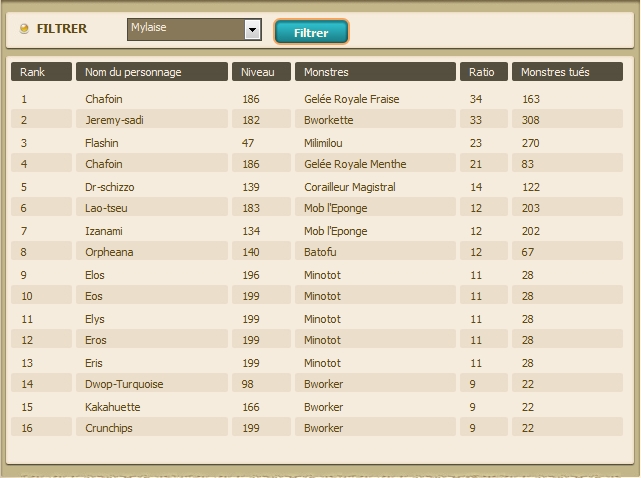Select character name Dwop-Turquoise

point(124,384)
